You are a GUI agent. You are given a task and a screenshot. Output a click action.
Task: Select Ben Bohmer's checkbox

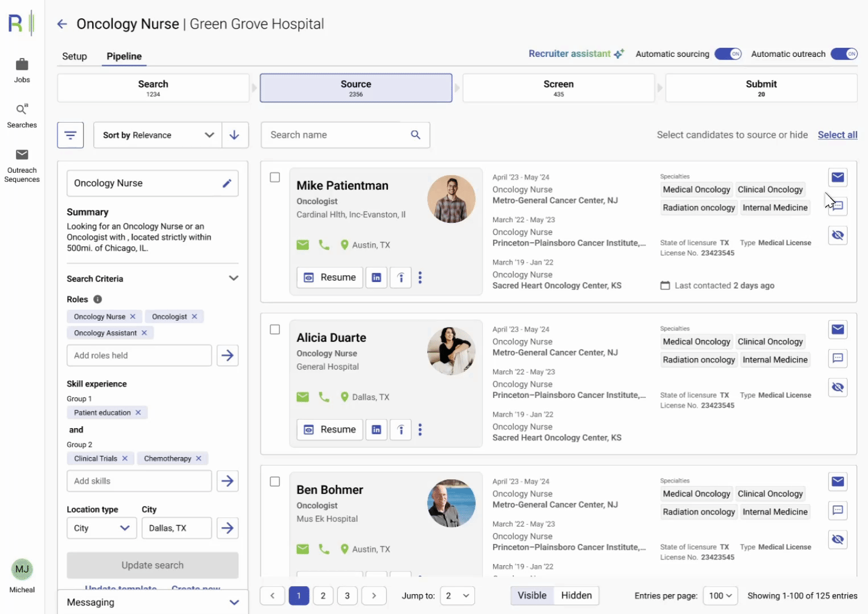275,482
